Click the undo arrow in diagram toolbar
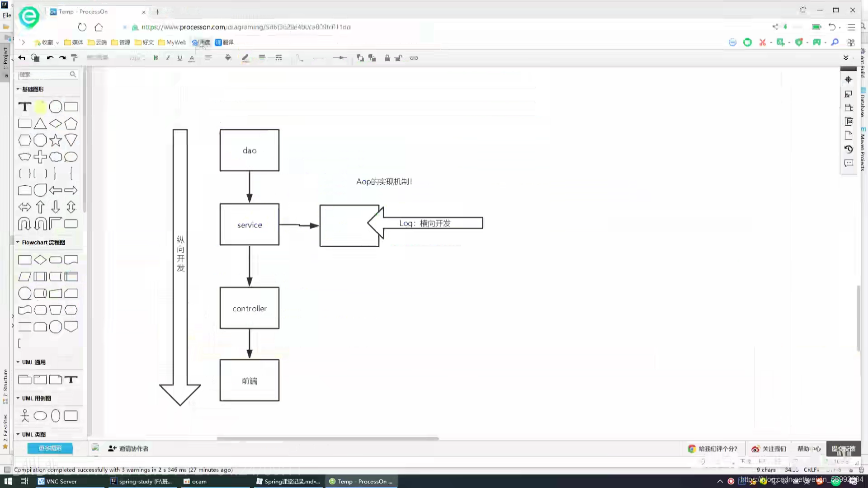868x488 pixels. (x=50, y=58)
